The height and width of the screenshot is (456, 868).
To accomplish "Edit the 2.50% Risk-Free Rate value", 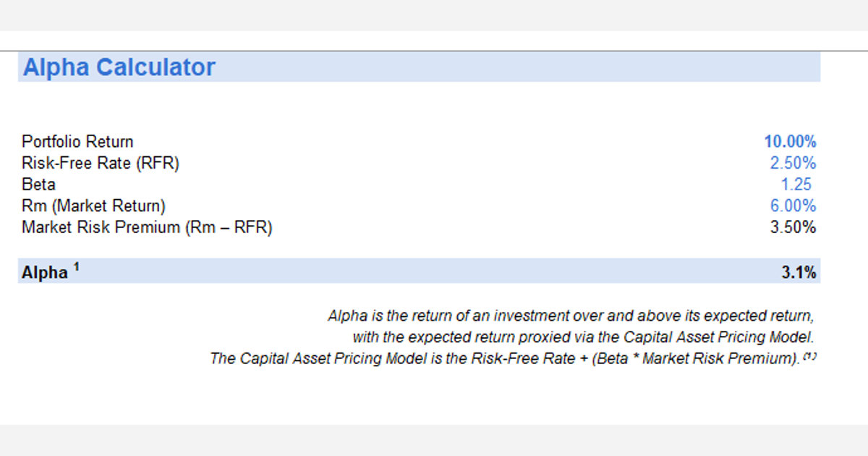I will click(x=793, y=164).
